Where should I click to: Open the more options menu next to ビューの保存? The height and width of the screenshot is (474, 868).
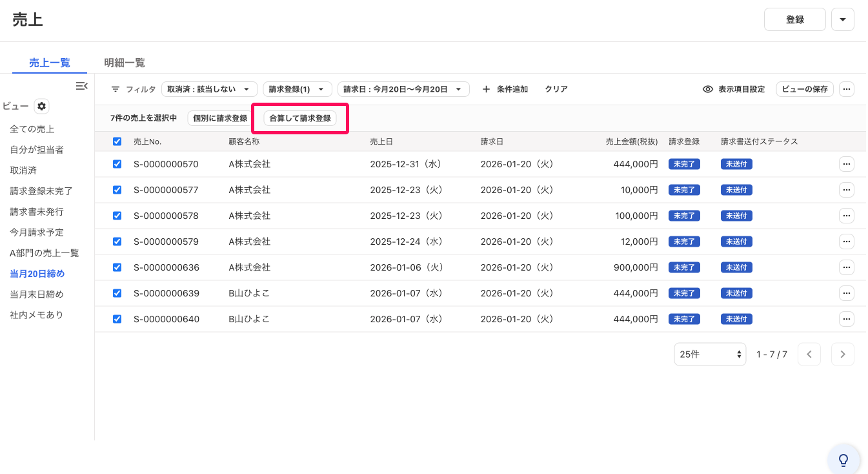pos(847,89)
